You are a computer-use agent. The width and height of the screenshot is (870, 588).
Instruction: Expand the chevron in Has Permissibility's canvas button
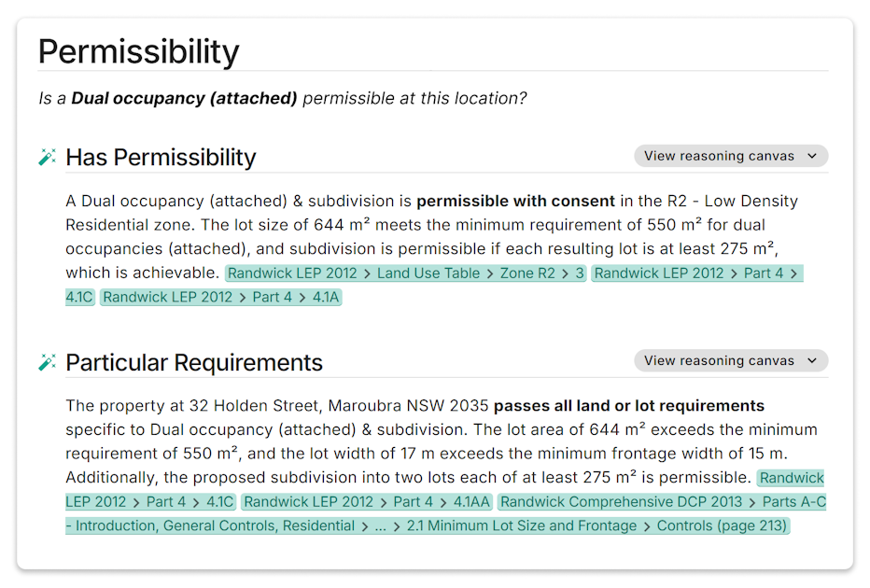point(812,156)
